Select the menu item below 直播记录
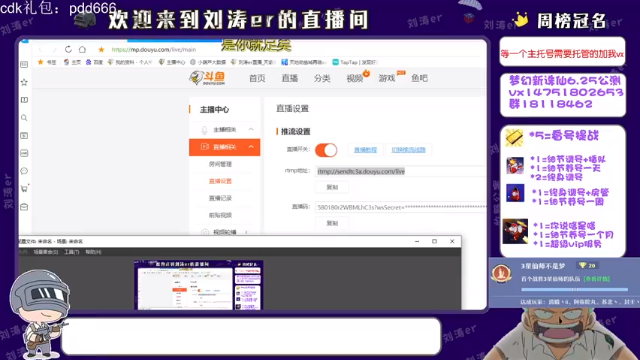 [220, 215]
